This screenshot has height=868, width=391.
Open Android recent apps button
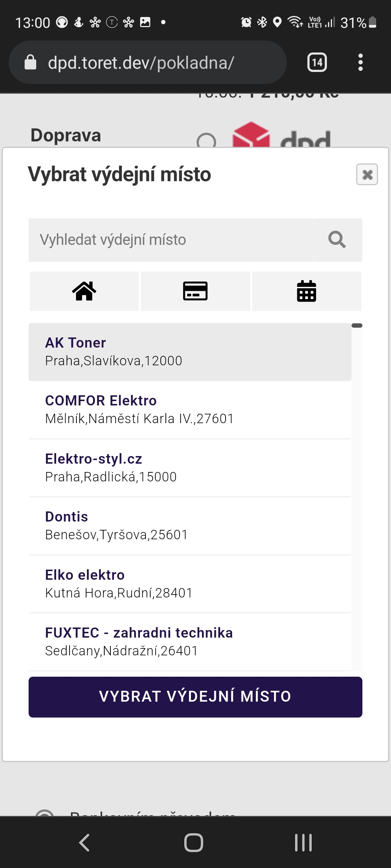[303, 842]
